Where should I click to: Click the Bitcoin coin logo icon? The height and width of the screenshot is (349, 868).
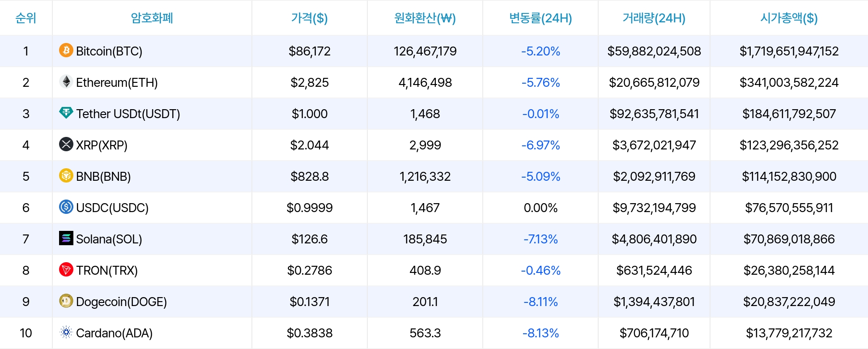point(66,50)
